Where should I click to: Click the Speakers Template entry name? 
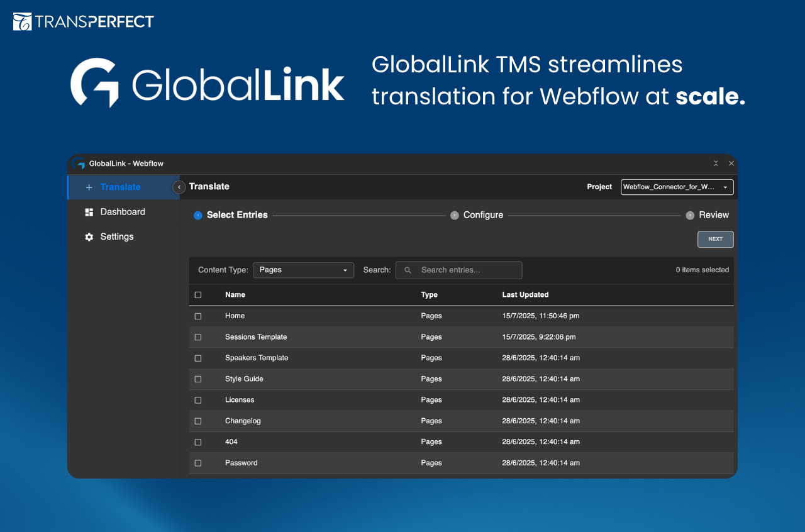[x=257, y=358]
